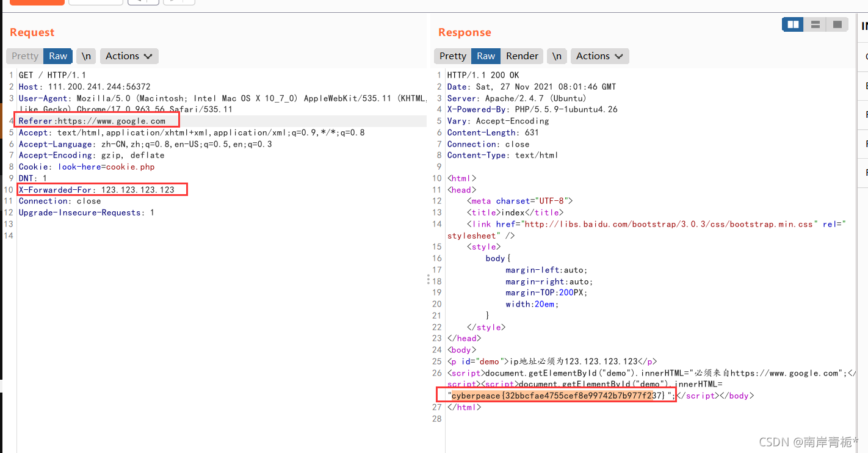The height and width of the screenshot is (453, 868).
Task: Open the Response Render tab
Action: click(x=522, y=56)
